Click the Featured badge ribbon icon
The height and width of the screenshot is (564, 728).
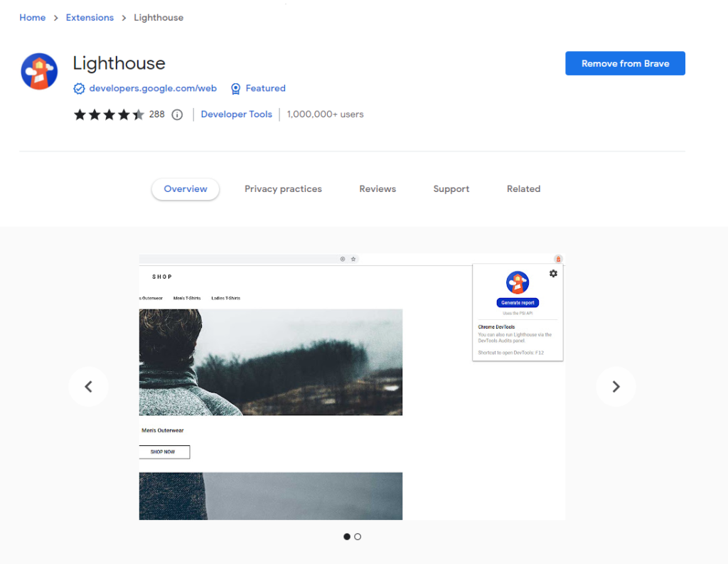point(235,88)
